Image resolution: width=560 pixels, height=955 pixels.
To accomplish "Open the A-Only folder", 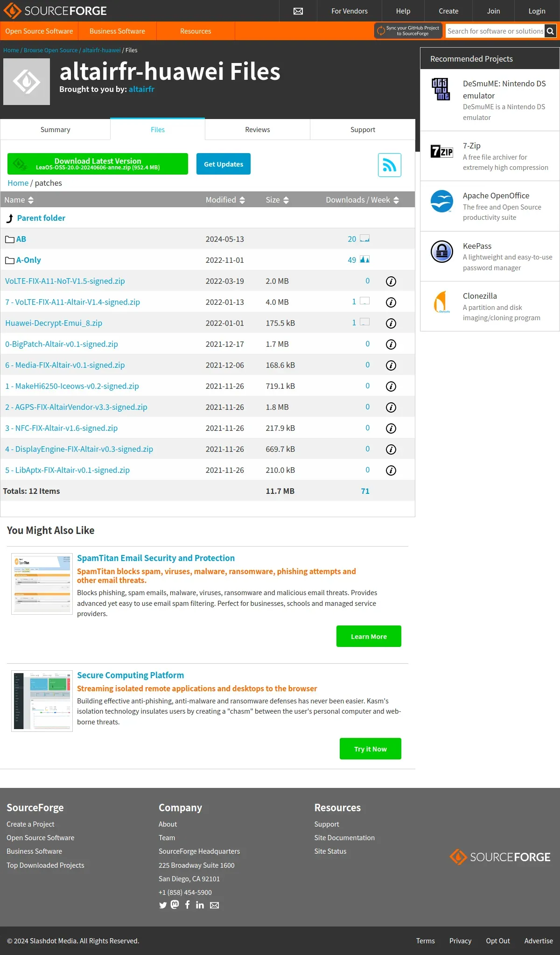I will (x=28, y=260).
